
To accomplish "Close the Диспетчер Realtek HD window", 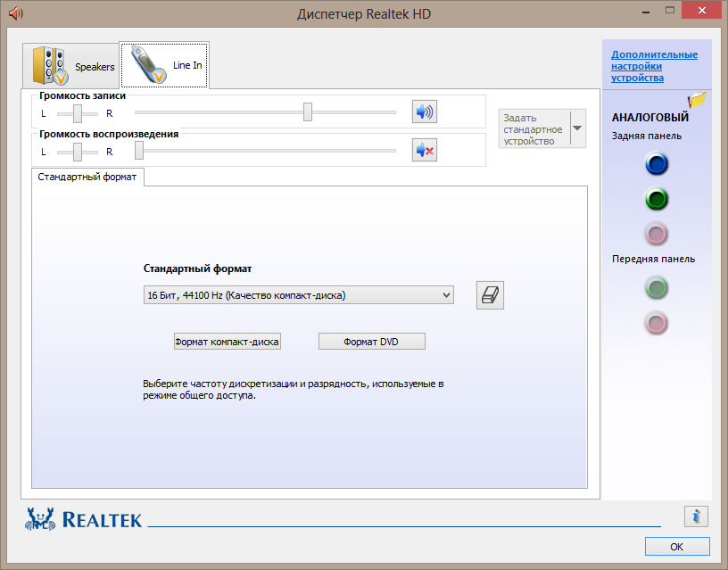I will click(701, 10).
